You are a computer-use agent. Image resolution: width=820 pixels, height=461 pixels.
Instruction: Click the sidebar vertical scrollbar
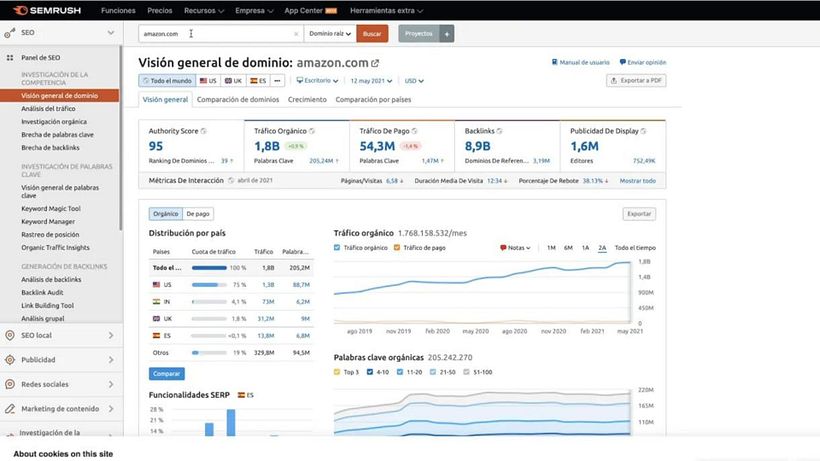(x=120, y=139)
